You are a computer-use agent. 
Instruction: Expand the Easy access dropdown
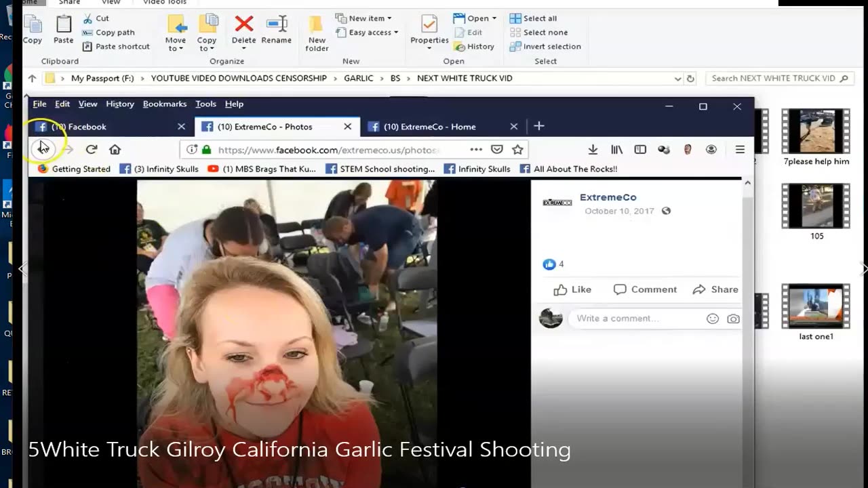click(x=368, y=33)
